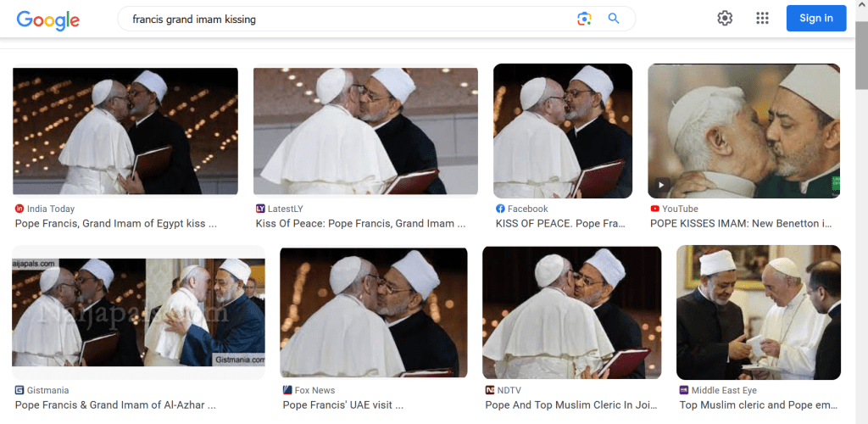The width and height of the screenshot is (868, 424).
Task: Click the Facebook source icon
Action: click(x=500, y=209)
